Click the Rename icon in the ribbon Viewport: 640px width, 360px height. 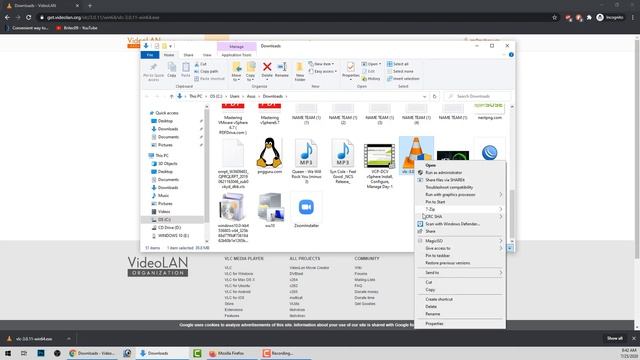pyautogui.click(x=282, y=67)
